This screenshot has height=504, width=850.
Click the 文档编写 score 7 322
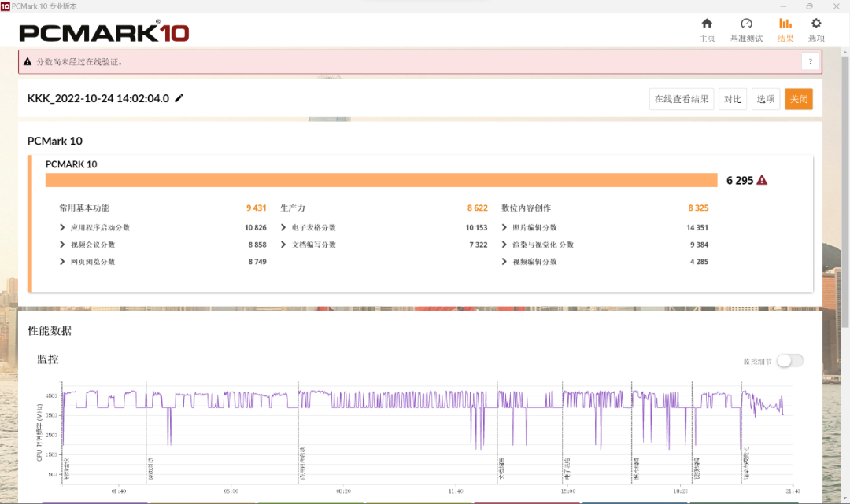point(479,245)
